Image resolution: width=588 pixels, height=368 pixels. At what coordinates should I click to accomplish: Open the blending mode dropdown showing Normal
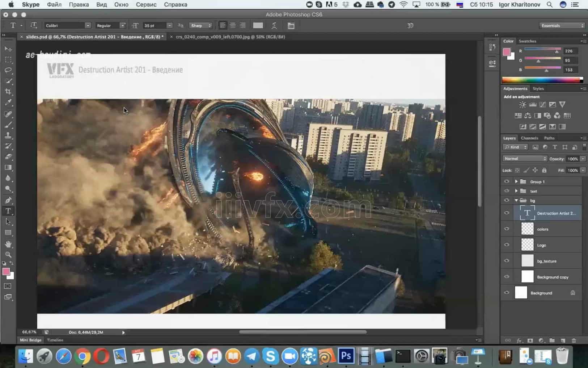point(525,159)
